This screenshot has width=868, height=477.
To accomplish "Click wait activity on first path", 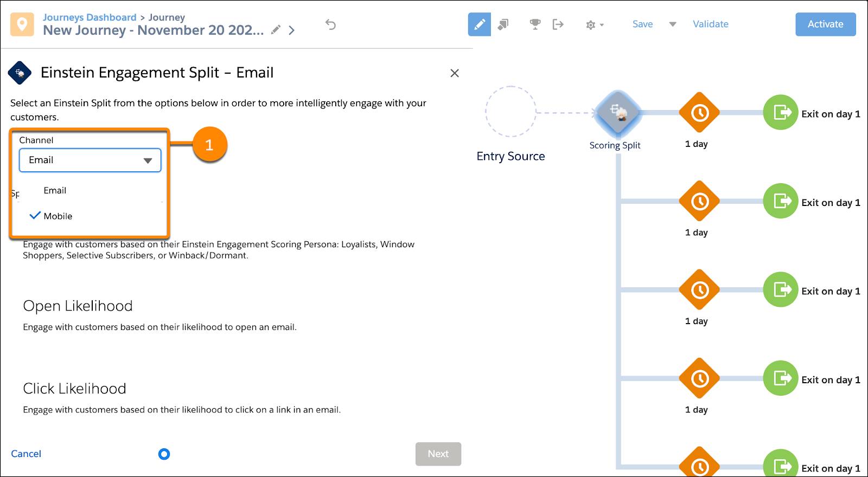I will point(700,113).
